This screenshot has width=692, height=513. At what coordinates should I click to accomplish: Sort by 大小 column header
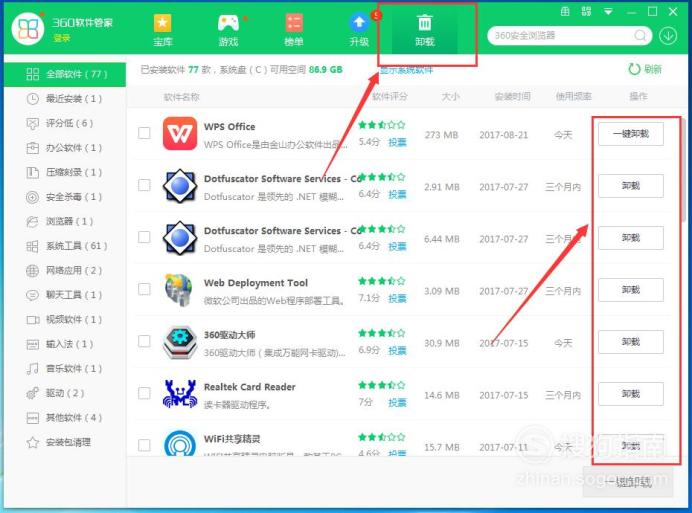[451, 96]
